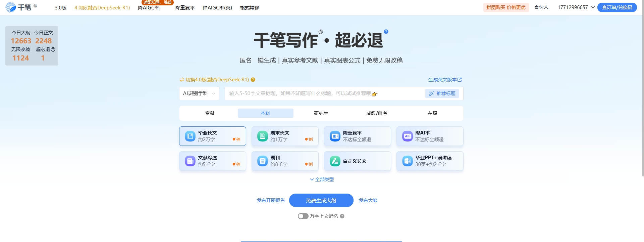Open the example badge on 文献综述

[x=236, y=164]
